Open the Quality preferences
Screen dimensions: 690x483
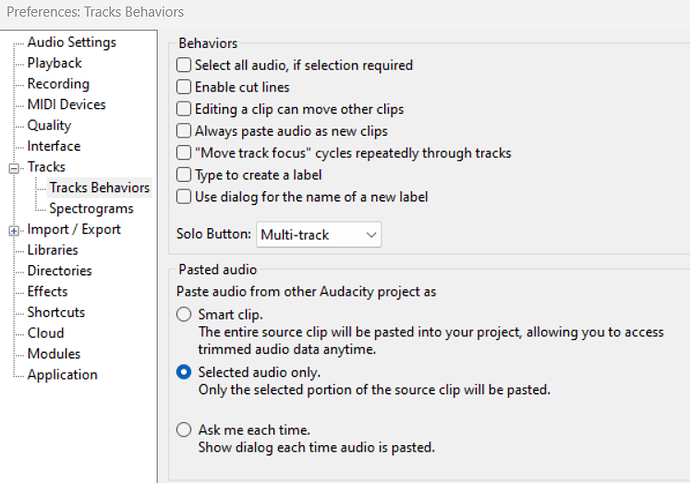click(x=49, y=125)
